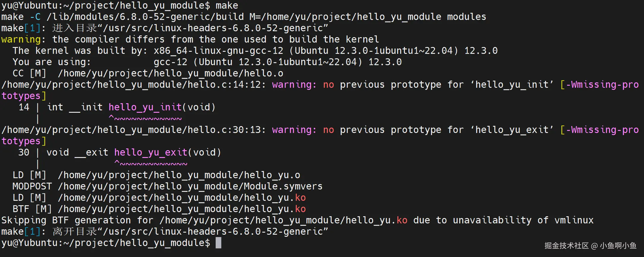Click "gcc-12" in the "You are using" line

point(171,62)
